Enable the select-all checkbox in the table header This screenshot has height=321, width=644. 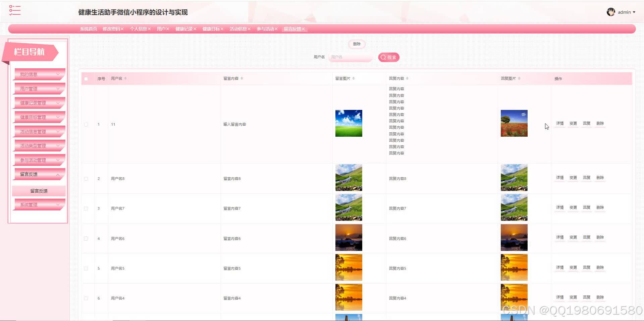pos(86,78)
